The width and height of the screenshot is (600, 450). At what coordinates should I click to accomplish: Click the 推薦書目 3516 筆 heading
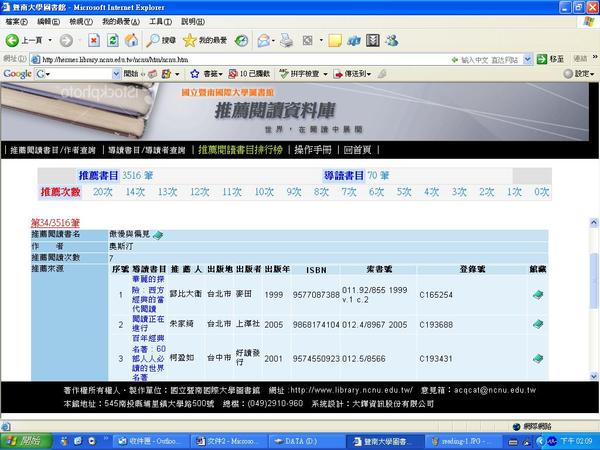click(x=116, y=175)
